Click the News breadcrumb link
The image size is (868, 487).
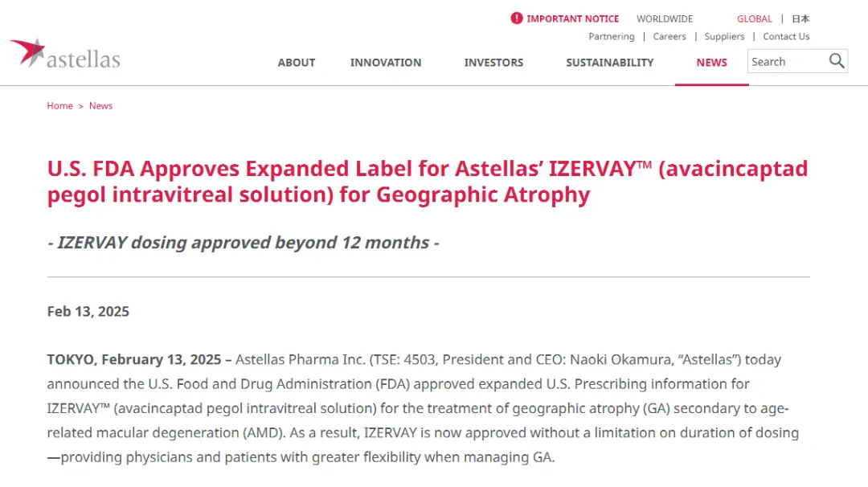click(x=100, y=106)
